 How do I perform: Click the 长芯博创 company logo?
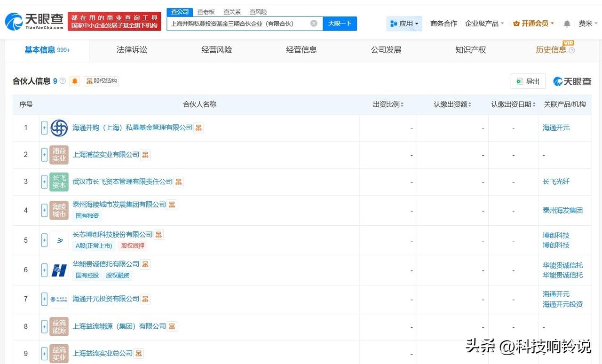[x=59, y=240]
